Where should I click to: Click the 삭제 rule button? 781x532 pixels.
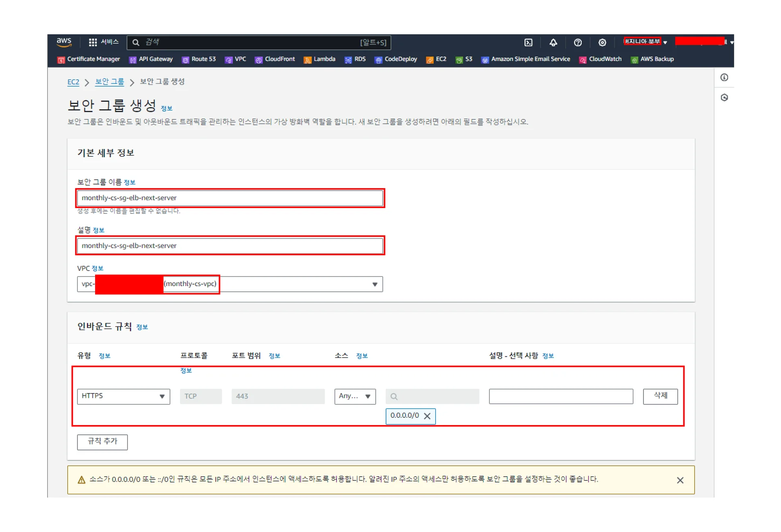pos(660,396)
